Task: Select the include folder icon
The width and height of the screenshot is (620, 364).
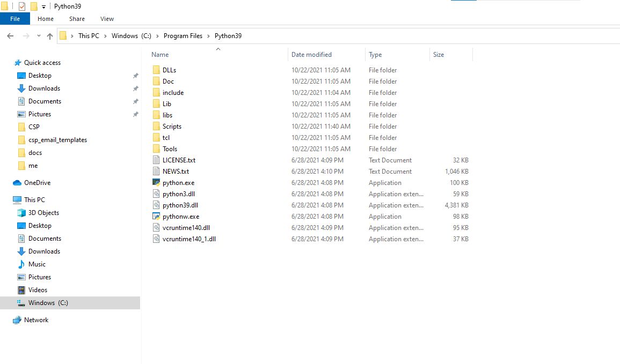Action: pos(156,92)
